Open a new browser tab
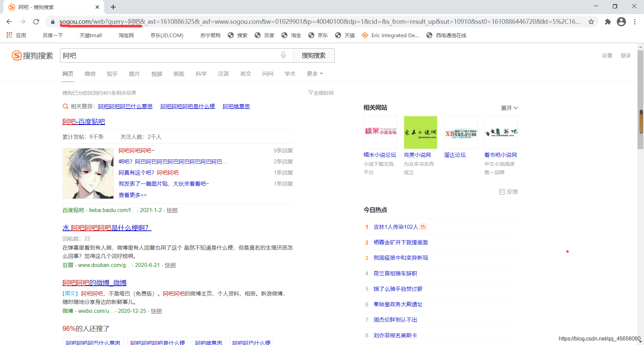Image resolution: width=644 pixels, height=345 pixels. pyautogui.click(x=113, y=7)
